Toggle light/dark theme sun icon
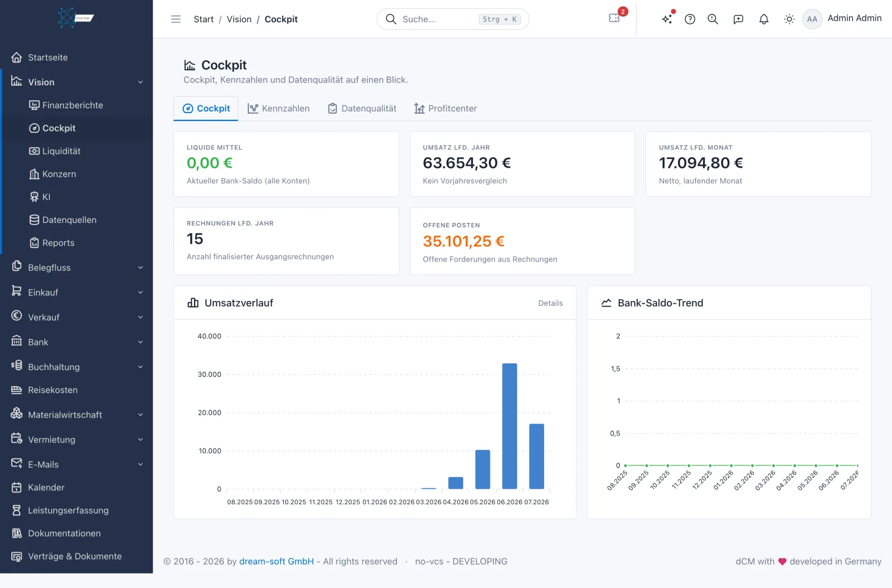 pos(789,19)
